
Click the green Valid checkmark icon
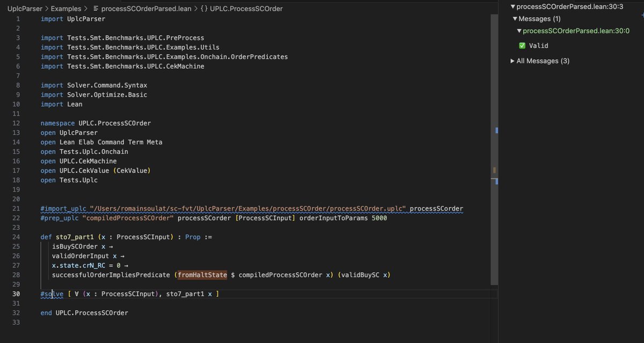[x=522, y=46]
